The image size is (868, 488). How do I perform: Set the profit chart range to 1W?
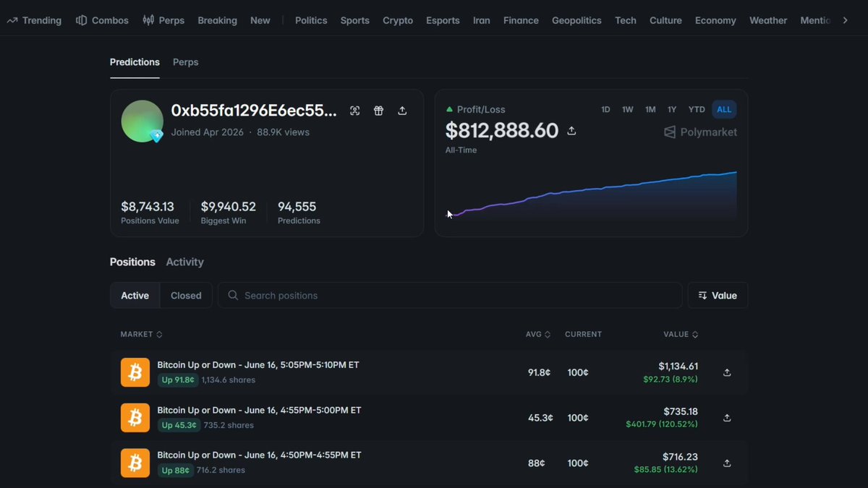tap(628, 109)
